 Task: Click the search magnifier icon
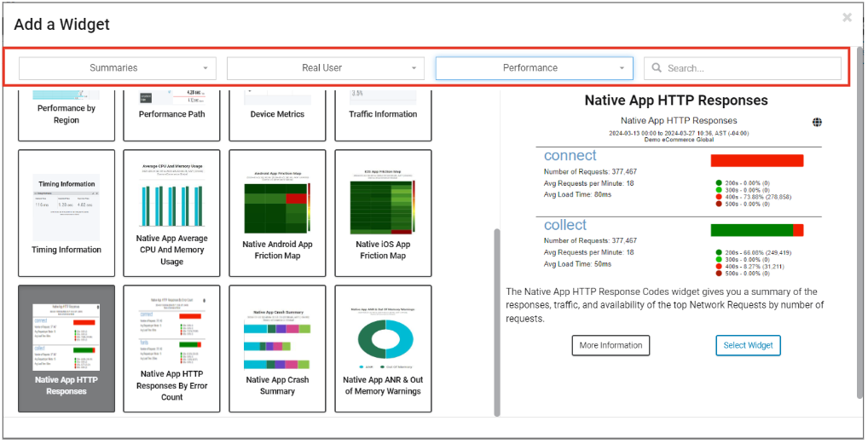tap(657, 67)
